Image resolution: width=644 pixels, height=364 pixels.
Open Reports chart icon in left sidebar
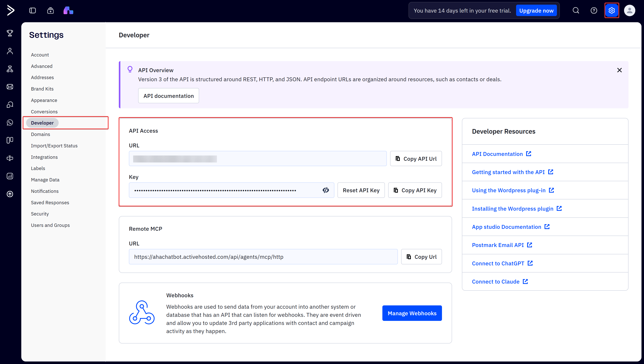coord(10,176)
